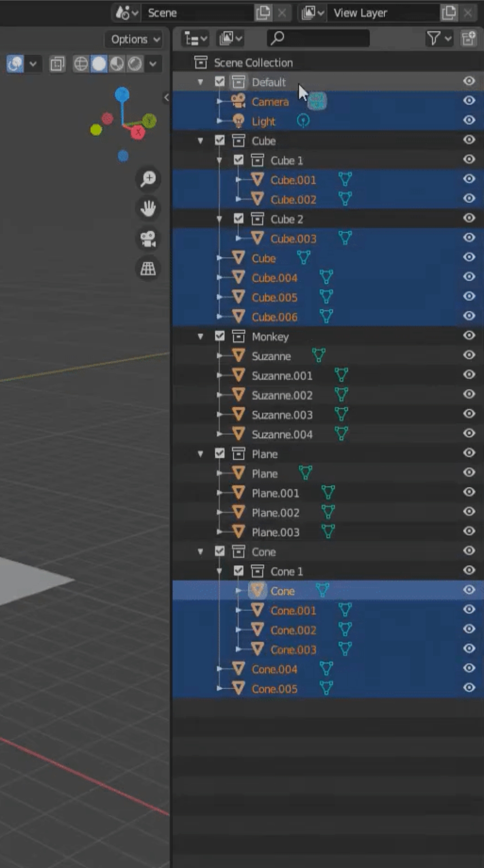Select Plane.003 in outliner
484x868 pixels.
pos(275,532)
